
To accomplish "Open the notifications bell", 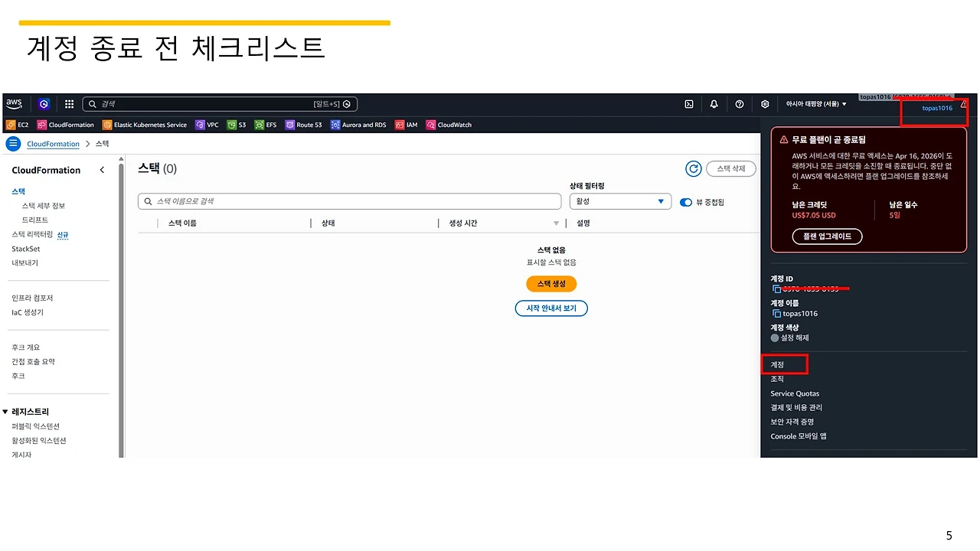I will pyautogui.click(x=714, y=103).
